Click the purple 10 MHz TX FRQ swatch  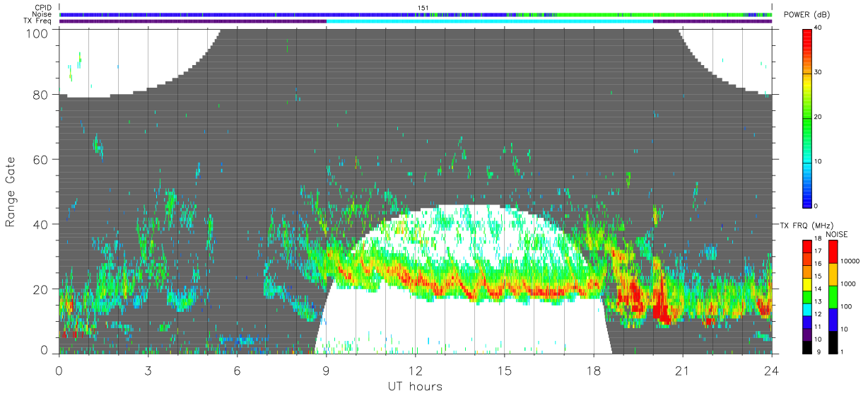(x=808, y=335)
